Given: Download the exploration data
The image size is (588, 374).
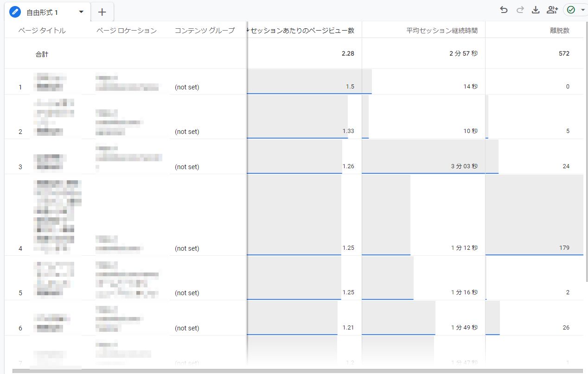Looking at the screenshot, I should pyautogui.click(x=536, y=10).
